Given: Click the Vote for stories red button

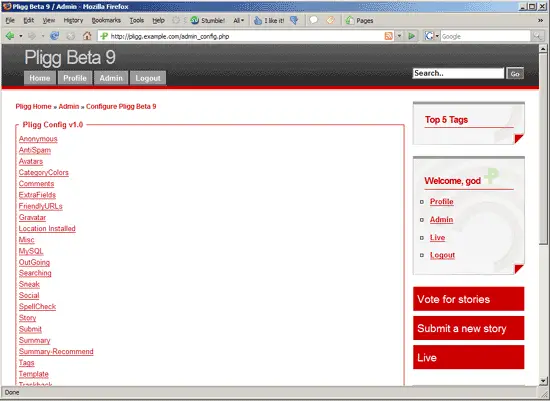Looking at the screenshot, I should click(469, 299).
